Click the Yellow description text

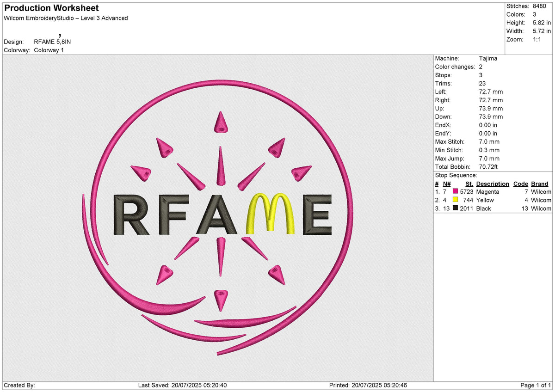point(485,200)
